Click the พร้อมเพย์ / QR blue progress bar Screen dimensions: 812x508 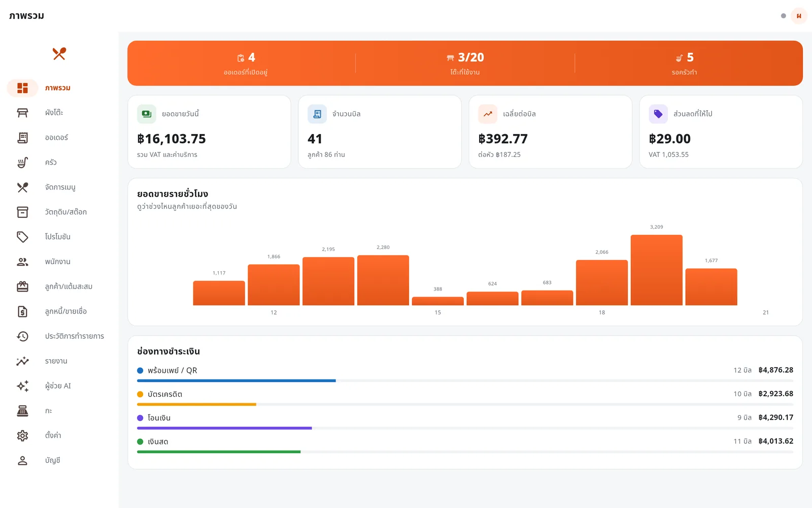236,380
